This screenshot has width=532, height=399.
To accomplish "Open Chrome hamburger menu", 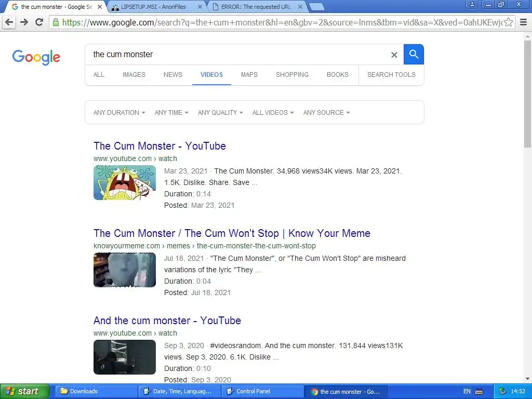I will (524, 22).
